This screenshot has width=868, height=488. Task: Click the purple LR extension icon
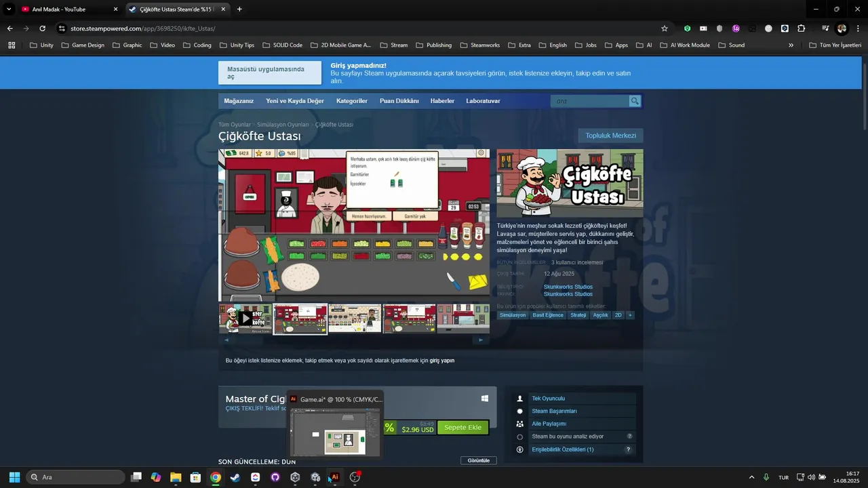(x=736, y=28)
